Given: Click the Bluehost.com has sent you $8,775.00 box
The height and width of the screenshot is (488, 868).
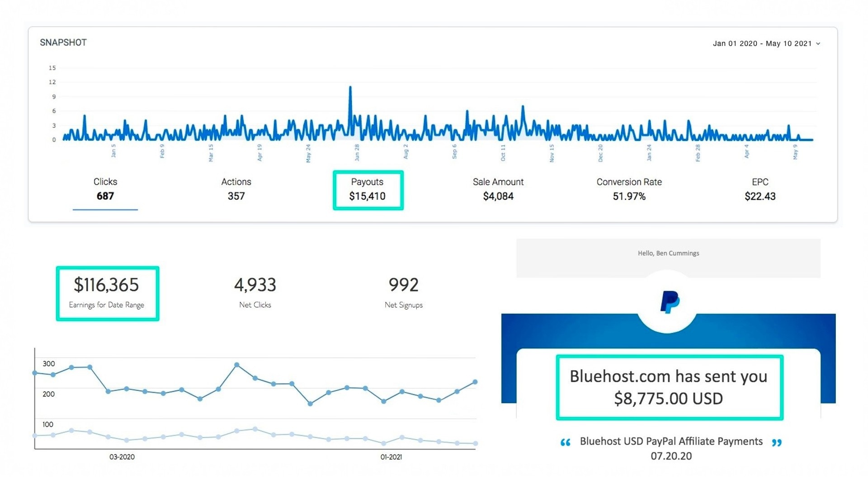Looking at the screenshot, I should (x=669, y=387).
